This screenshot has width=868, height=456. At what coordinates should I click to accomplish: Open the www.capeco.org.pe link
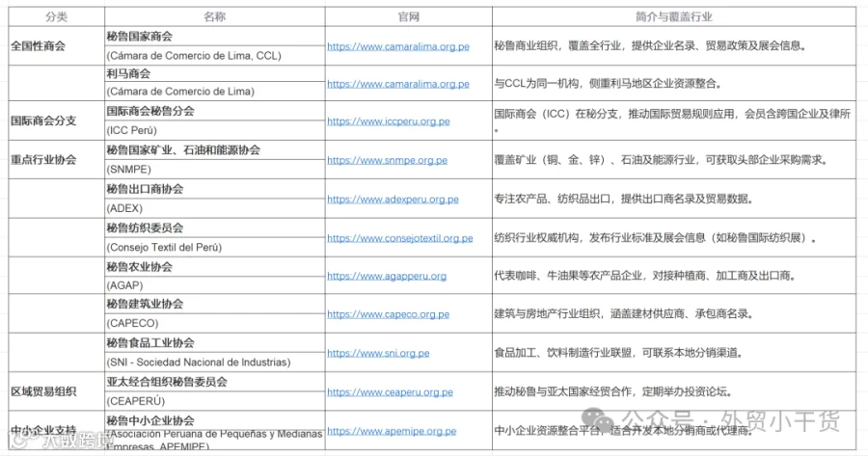(x=388, y=314)
